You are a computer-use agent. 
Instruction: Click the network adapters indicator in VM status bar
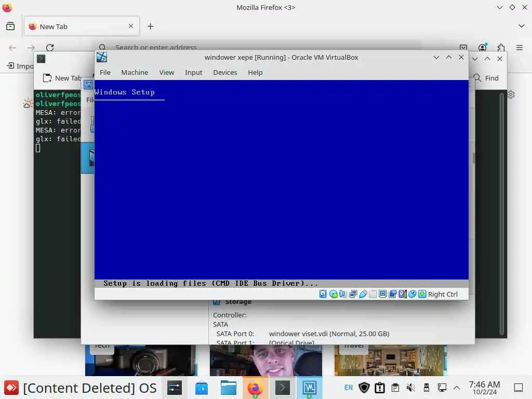coord(353,294)
